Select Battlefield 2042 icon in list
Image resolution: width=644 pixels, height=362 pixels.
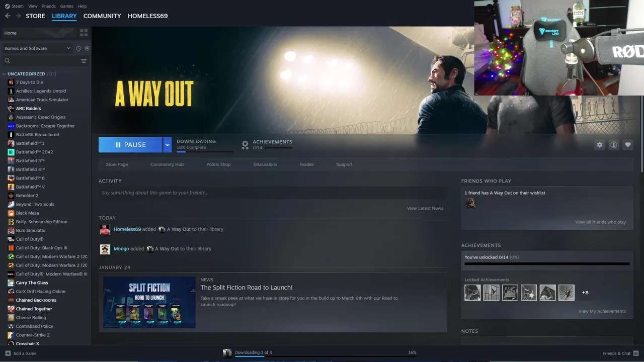click(x=11, y=152)
